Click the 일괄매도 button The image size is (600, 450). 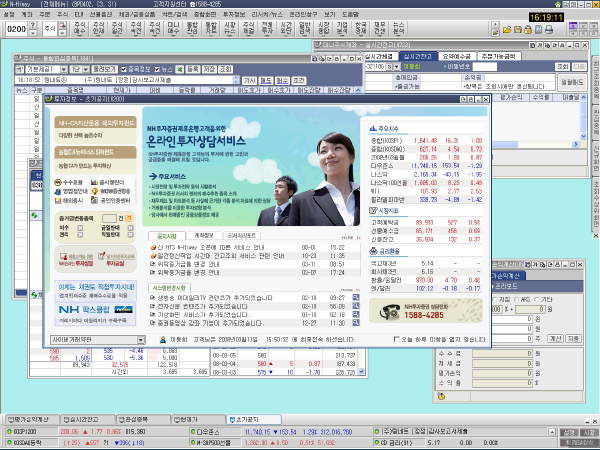pos(572,82)
